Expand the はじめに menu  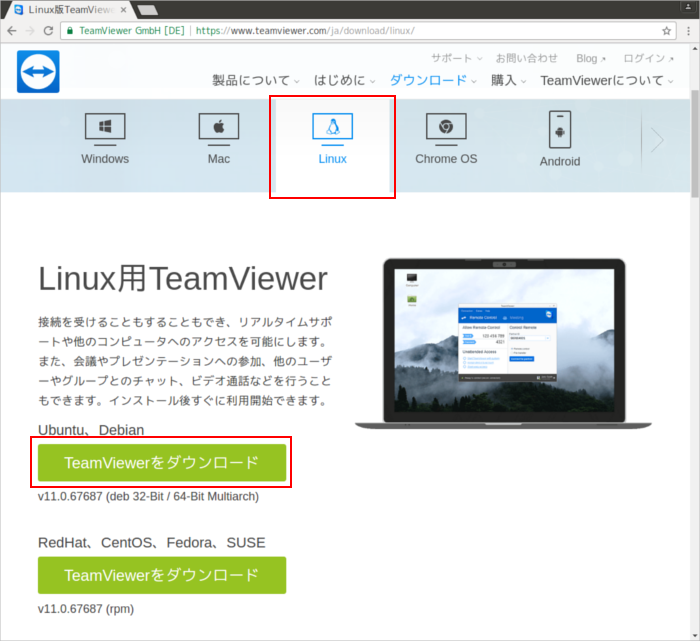point(344,80)
